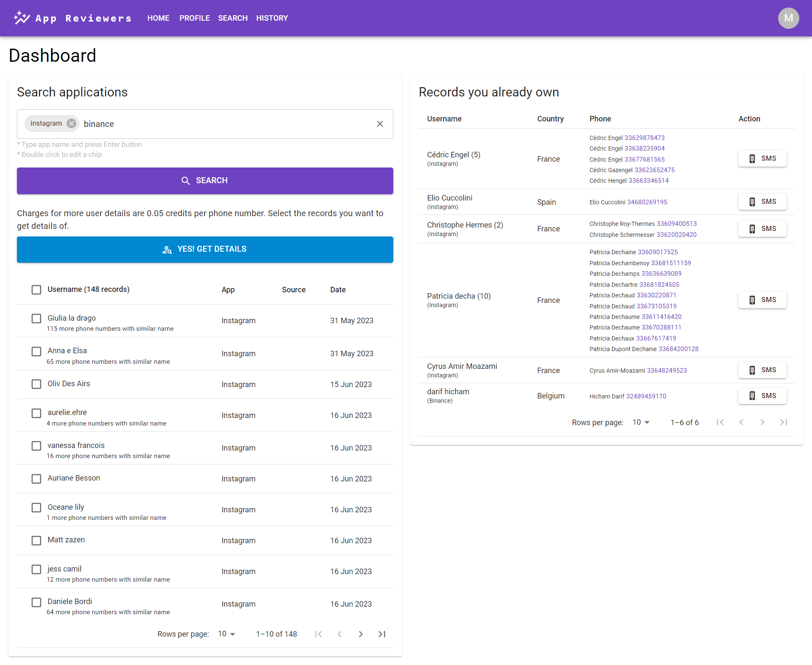Open the user avatar M menu
Screen dimensions: 812x665
click(788, 18)
